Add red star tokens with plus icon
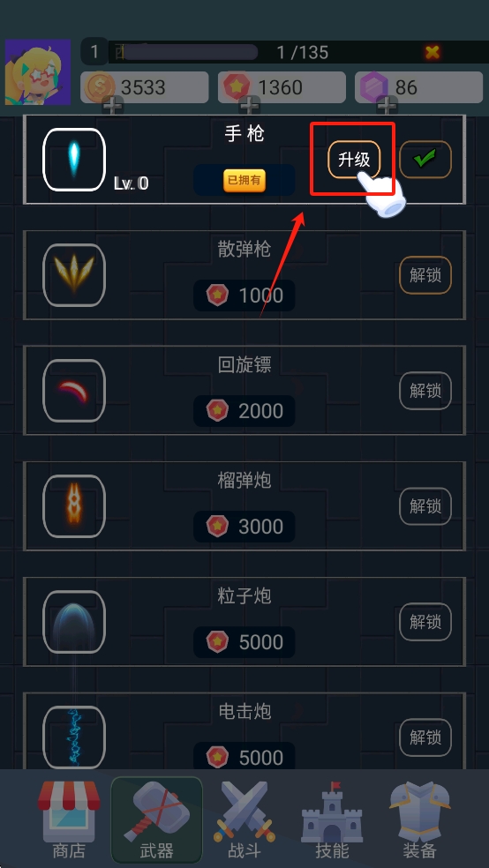The width and height of the screenshot is (489, 868). (x=250, y=105)
